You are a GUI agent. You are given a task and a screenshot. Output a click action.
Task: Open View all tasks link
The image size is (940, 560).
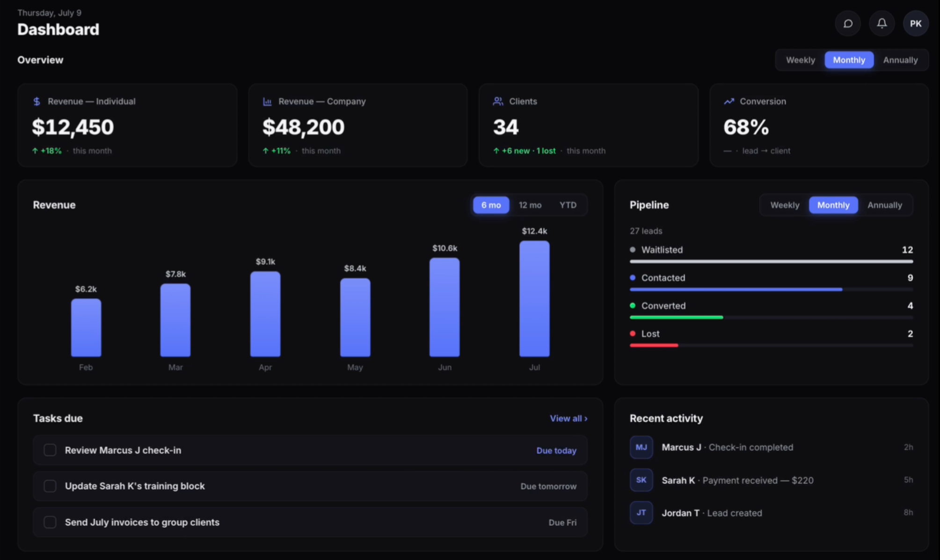(568, 418)
